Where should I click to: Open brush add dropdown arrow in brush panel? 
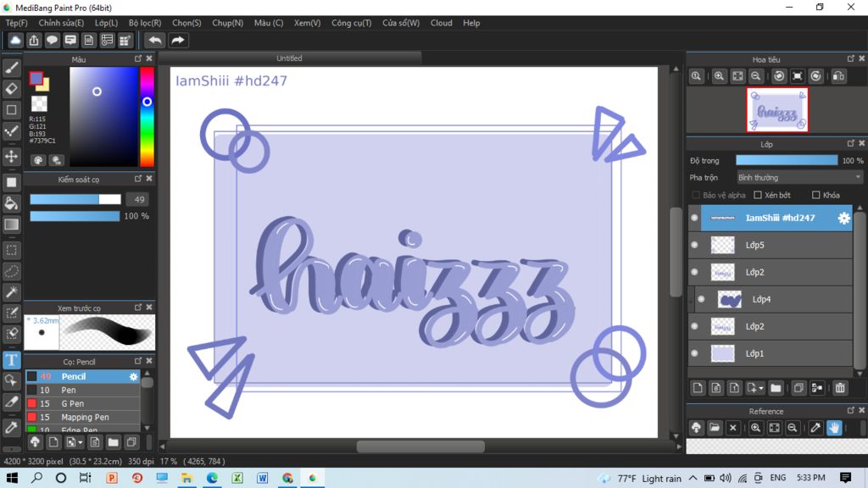81,442
